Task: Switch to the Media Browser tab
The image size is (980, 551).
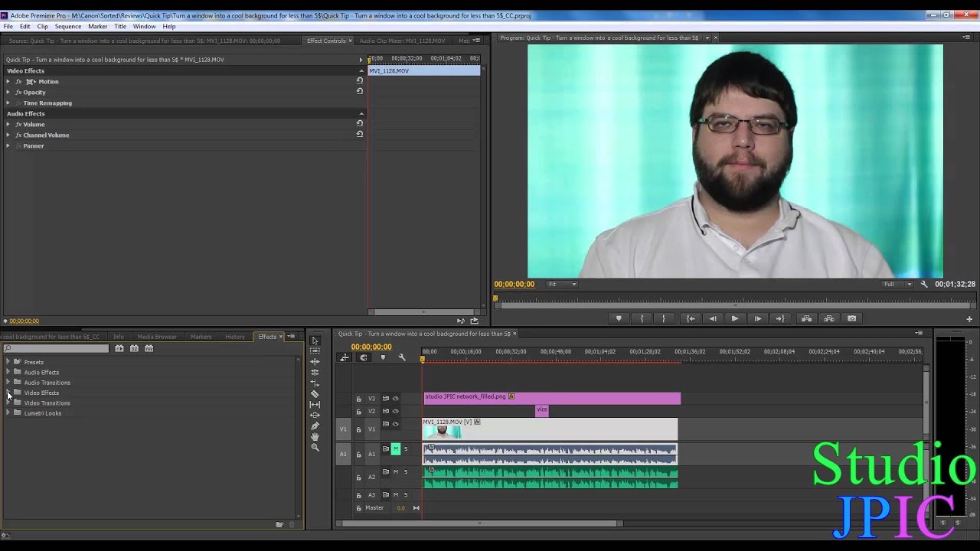Action: [157, 337]
